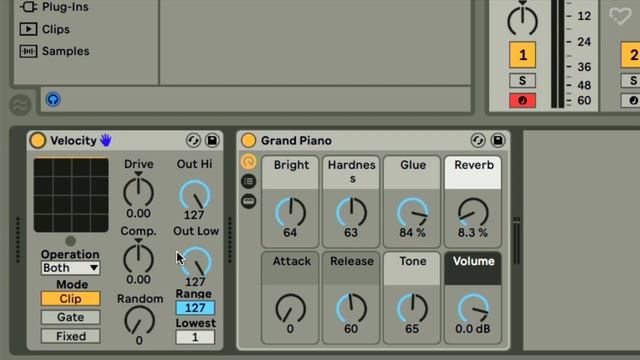The image size is (640, 360).
Task: Click the Volume macro knob
Action: click(473, 309)
